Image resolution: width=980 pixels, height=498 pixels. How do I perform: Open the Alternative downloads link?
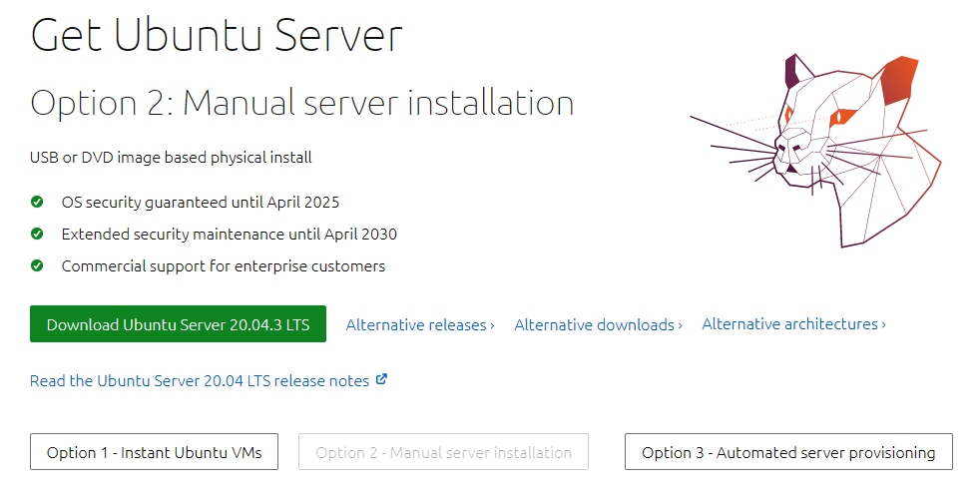[598, 325]
